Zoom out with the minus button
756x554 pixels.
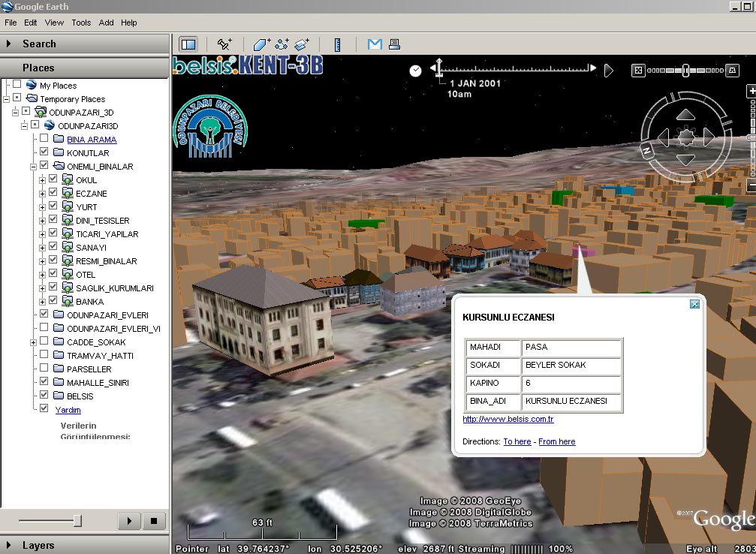(751, 185)
